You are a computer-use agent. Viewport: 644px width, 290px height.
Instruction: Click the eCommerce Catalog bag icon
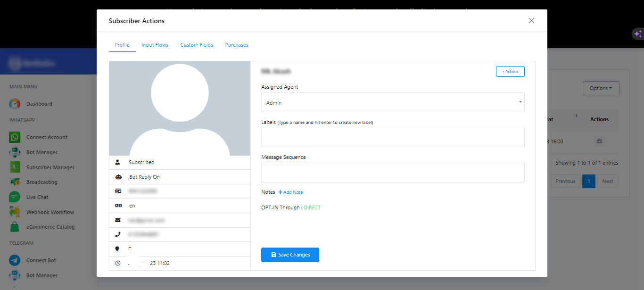pos(15,227)
